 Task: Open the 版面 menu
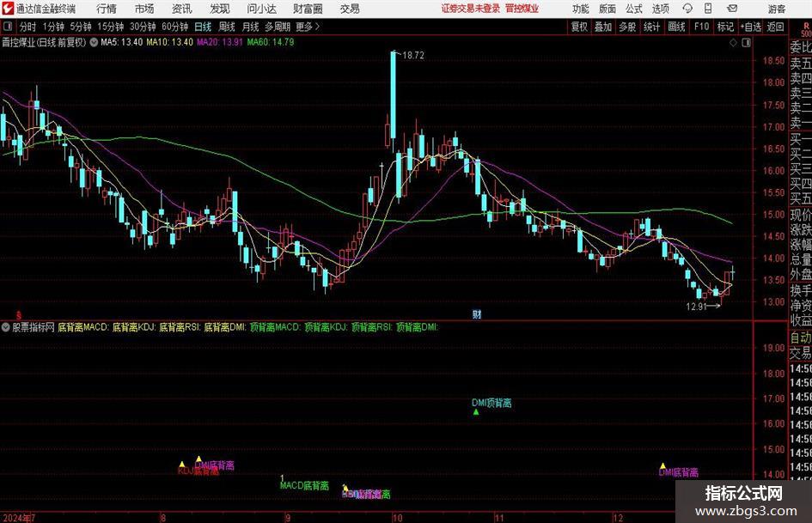coord(607,9)
